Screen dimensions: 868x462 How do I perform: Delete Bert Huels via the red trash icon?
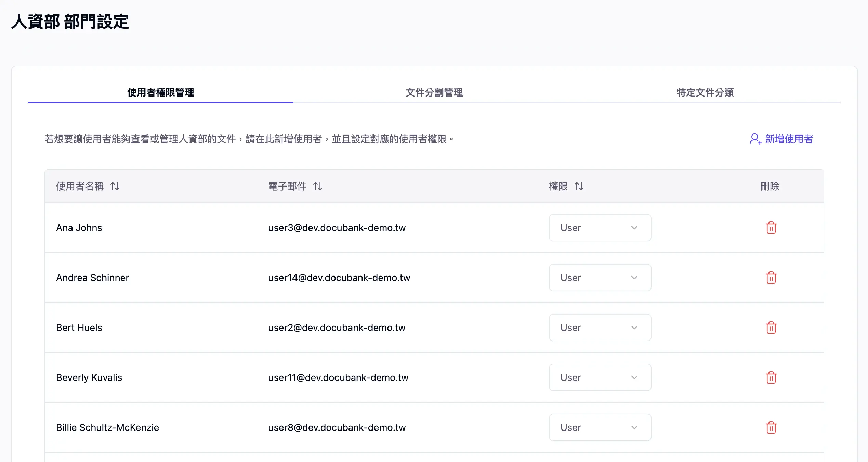pyautogui.click(x=771, y=328)
